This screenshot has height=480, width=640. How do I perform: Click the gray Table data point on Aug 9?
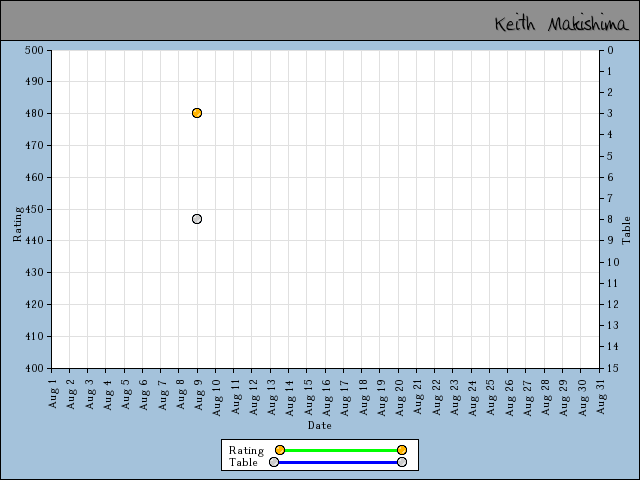click(x=197, y=219)
